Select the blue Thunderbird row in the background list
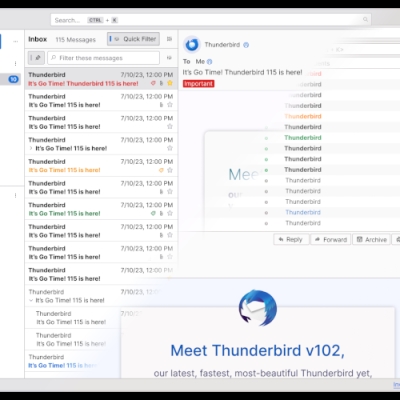The image size is (400, 400). point(303,212)
